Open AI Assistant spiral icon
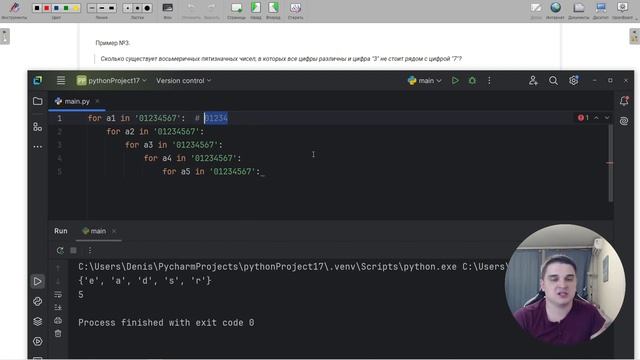The width and height of the screenshot is (640, 360). coord(624,121)
